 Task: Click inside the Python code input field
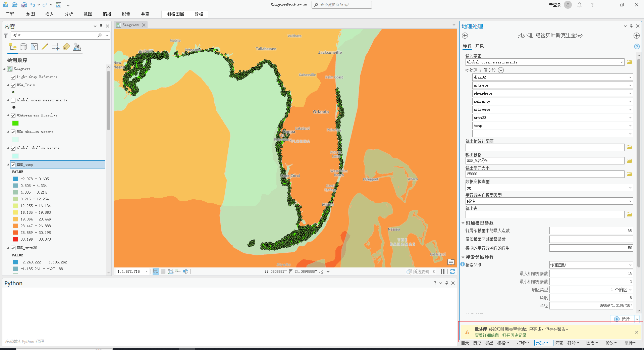(x=134, y=341)
